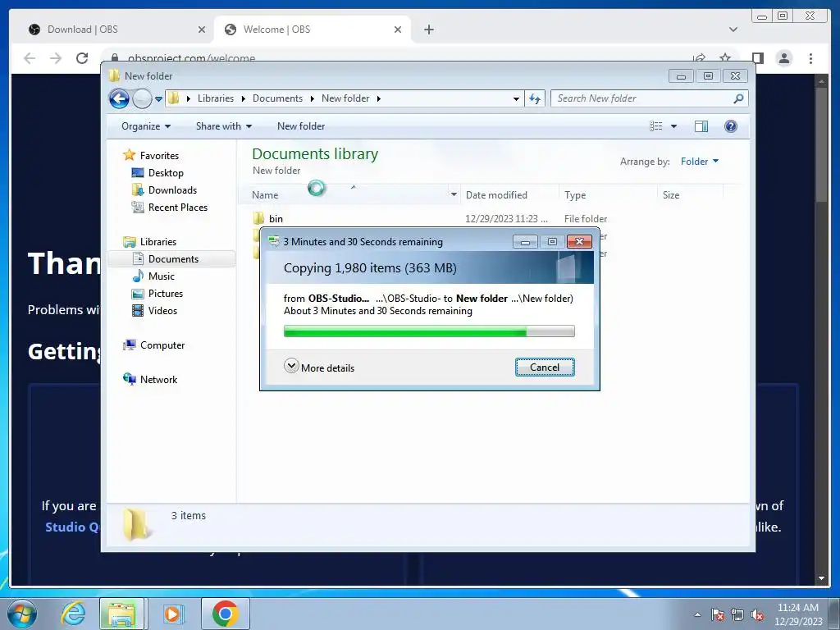This screenshot has width=840, height=630.
Task: Sort by Date modified column
Action: 496,195
